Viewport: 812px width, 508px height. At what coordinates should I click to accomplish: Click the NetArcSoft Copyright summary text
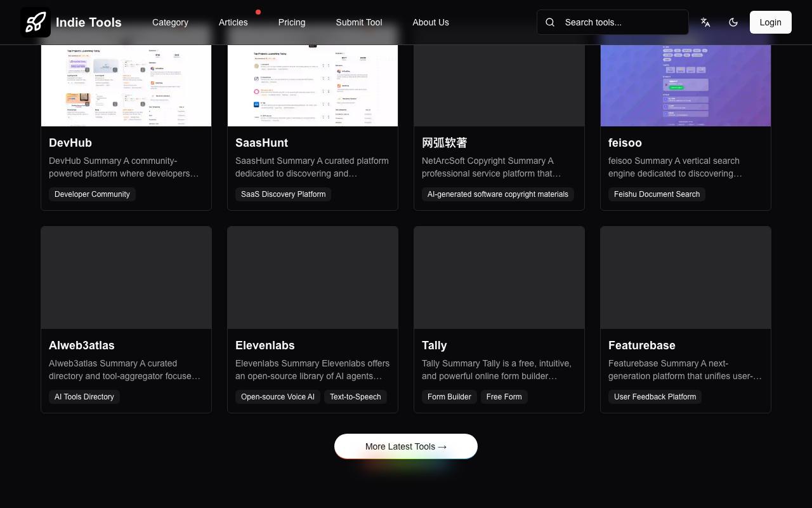(x=499, y=167)
